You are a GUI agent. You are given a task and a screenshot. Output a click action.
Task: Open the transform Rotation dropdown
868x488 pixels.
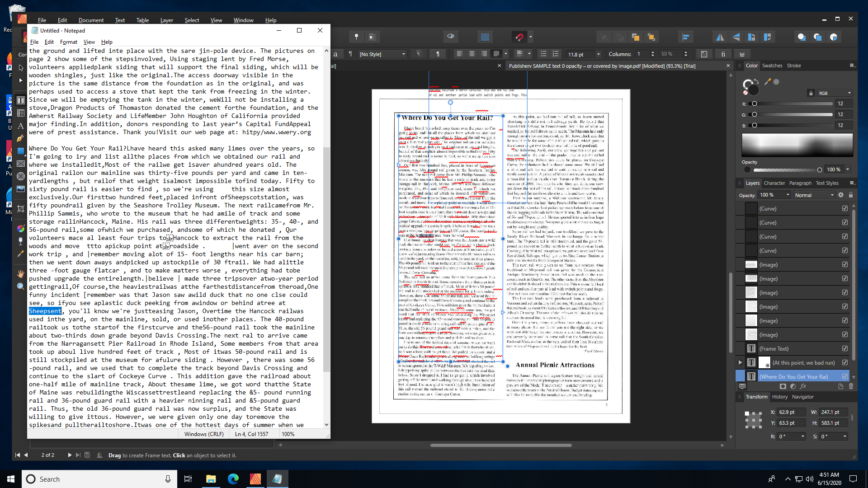pyautogui.click(x=803, y=436)
